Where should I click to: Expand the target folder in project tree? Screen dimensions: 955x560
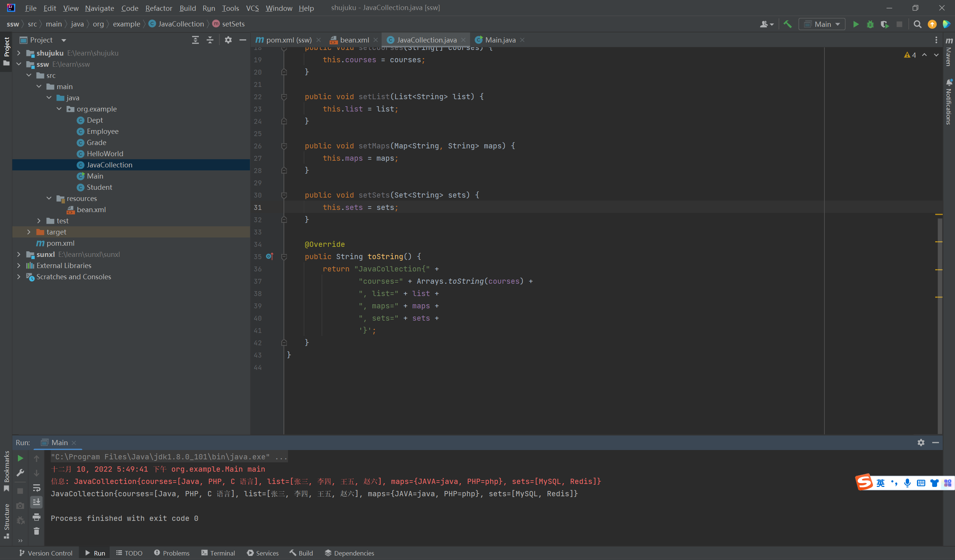pos(29,232)
